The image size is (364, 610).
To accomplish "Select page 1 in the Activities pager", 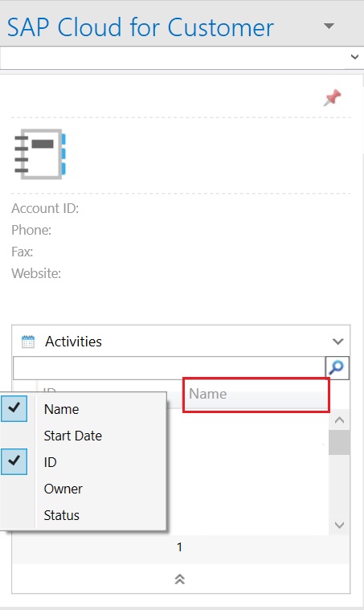I will [179, 547].
